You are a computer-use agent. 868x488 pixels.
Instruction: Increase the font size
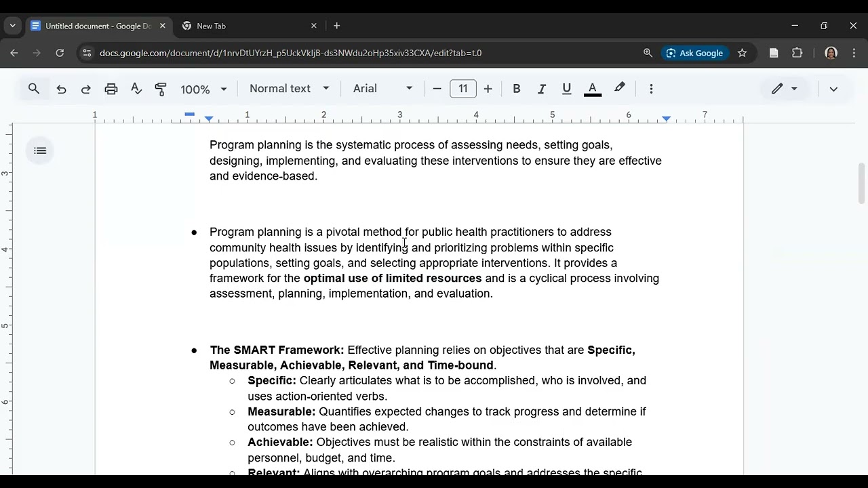point(488,89)
